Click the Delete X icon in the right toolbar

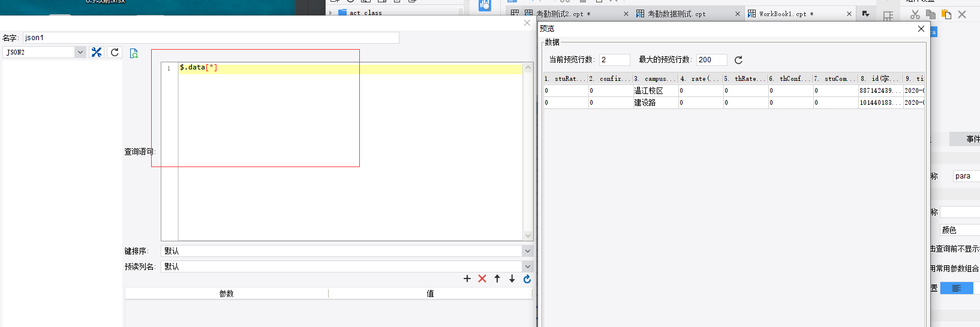click(x=962, y=14)
